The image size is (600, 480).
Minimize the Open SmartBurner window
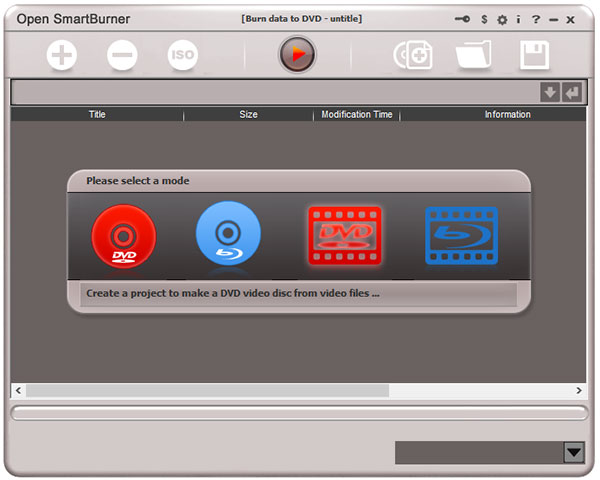pyautogui.click(x=554, y=20)
